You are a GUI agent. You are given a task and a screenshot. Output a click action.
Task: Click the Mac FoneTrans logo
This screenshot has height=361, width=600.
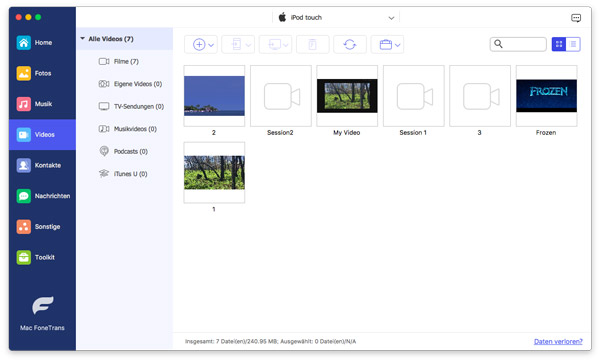[x=42, y=305]
